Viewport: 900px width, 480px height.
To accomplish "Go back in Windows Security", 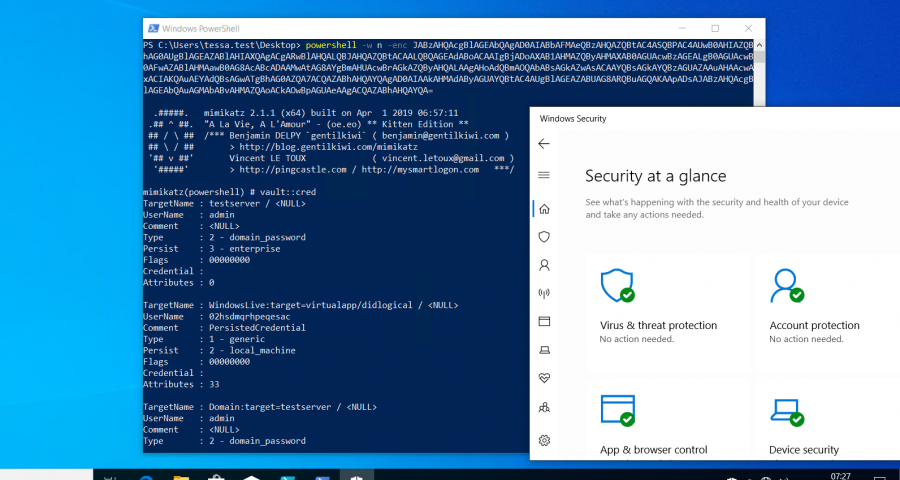I will [x=544, y=144].
